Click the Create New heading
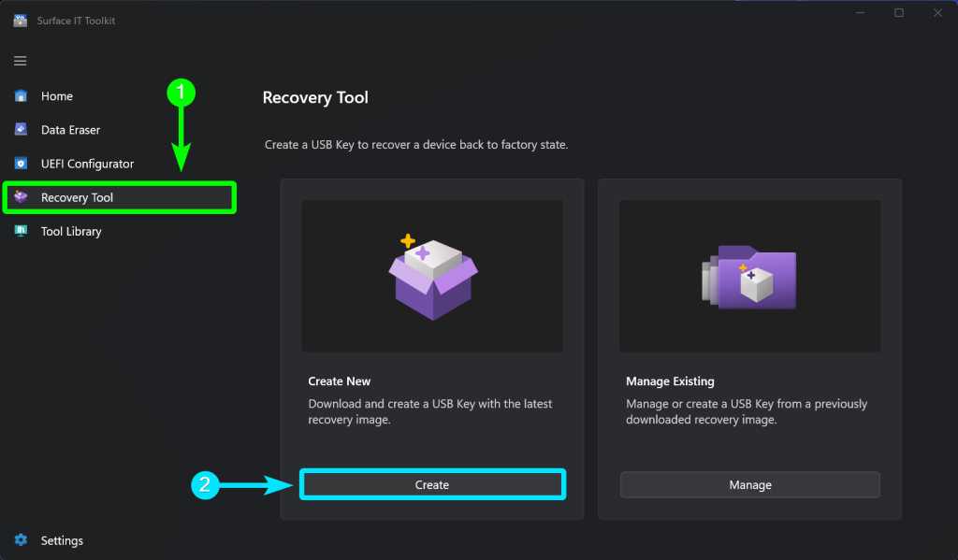Screen dimensions: 958x560 (339, 381)
